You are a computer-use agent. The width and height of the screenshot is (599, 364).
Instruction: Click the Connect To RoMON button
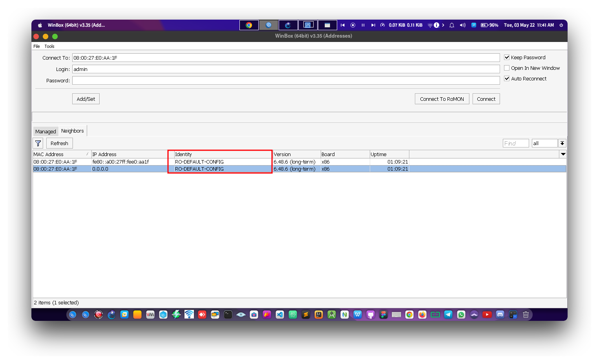pyautogui.click(x=442, y=98)
